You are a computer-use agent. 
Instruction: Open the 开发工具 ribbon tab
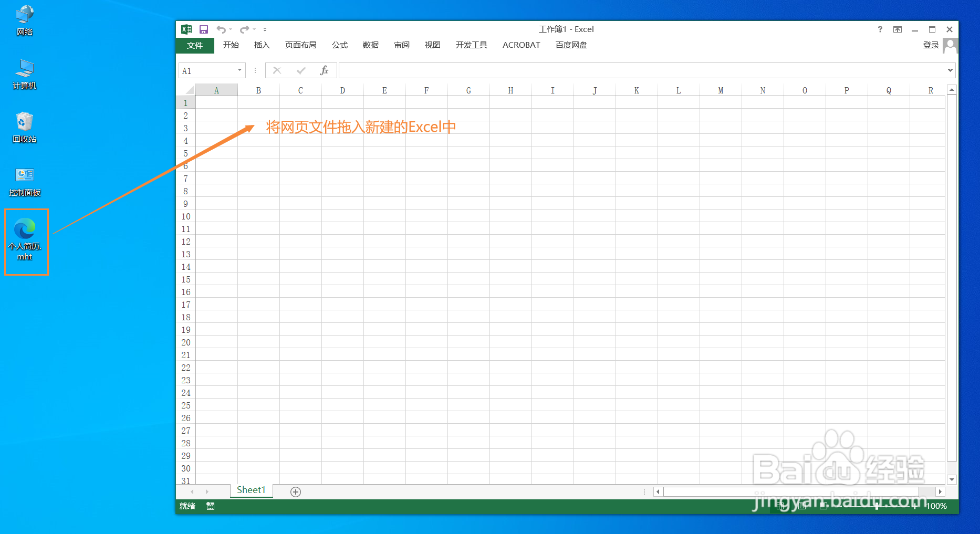click(471, 45)
